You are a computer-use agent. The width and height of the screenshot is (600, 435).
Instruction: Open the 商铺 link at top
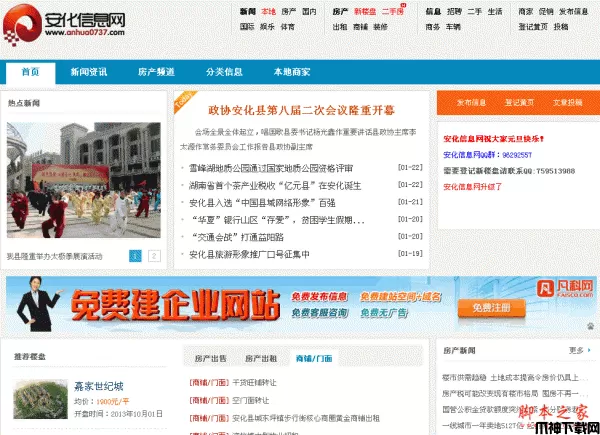tap(360, 27)
